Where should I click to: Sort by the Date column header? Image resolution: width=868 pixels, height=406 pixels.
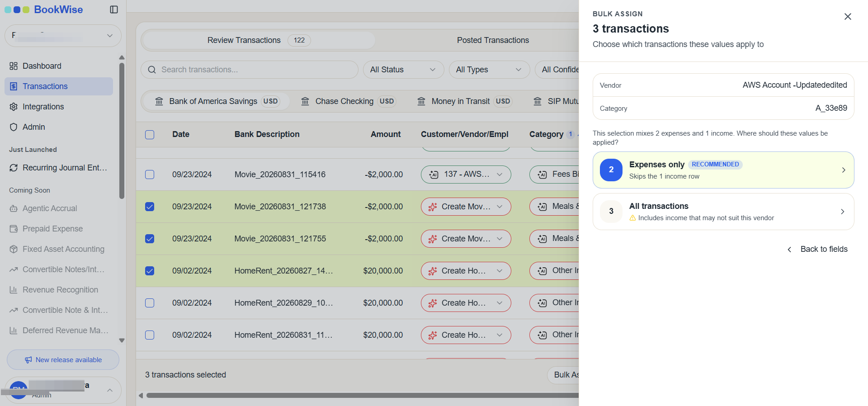(181, 134)
